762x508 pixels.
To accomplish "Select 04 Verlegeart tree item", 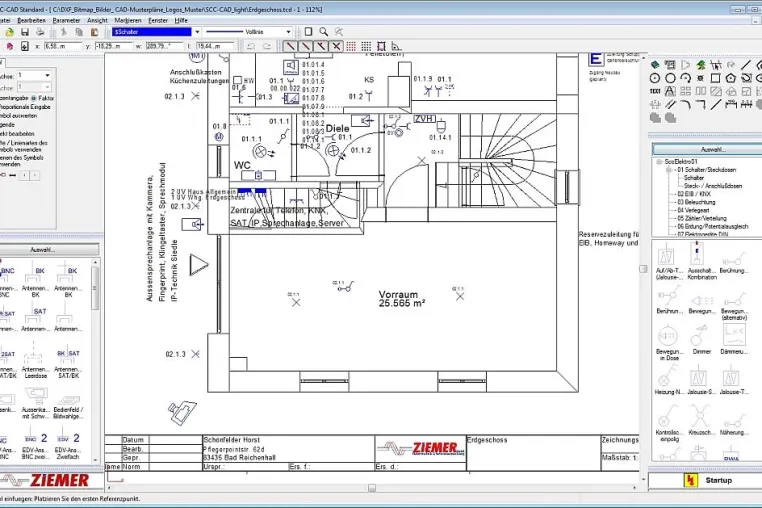I will (693, 210).
